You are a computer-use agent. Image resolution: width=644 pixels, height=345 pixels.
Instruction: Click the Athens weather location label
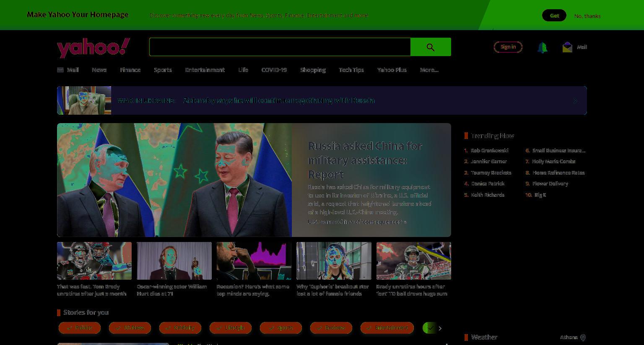[569, 337]
